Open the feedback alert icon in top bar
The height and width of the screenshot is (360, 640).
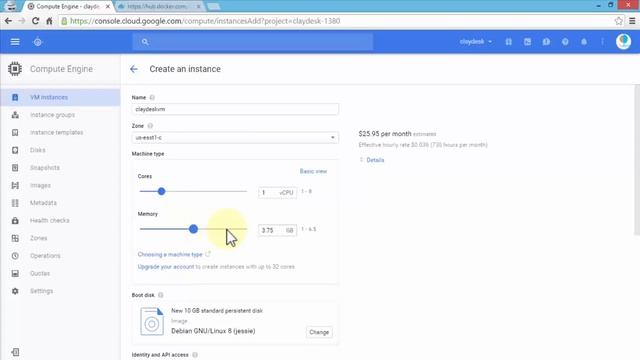(x=546, y=42)
